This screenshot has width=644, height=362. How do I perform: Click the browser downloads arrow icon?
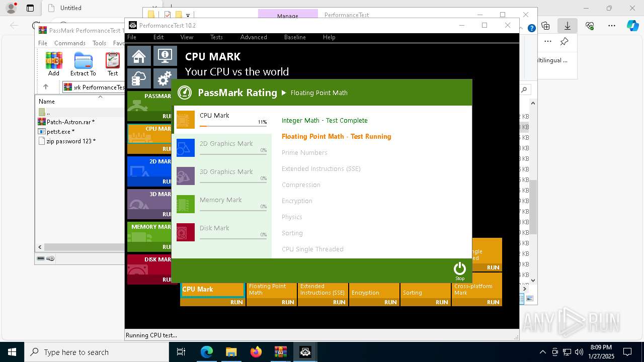567,26
